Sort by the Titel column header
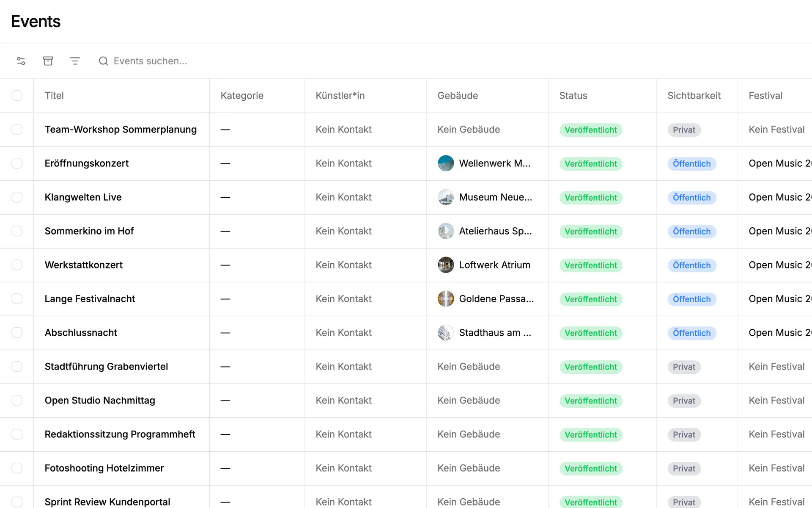 (54, 96)
